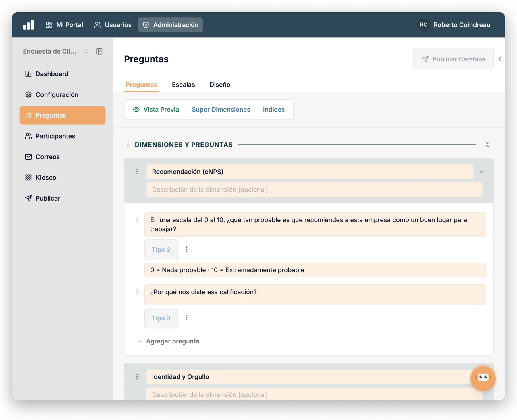
Task: Click drag handle of the 0 al 10 question
Action: click(x=137, y=219)
